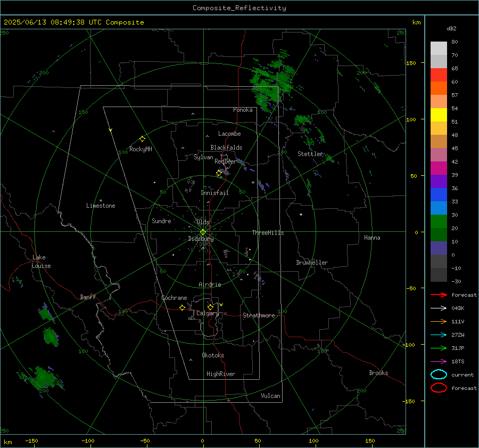Click the yellow diamond marker at Calgary
The width and height of the screenshot is (479, 448).
pos(210,307)
